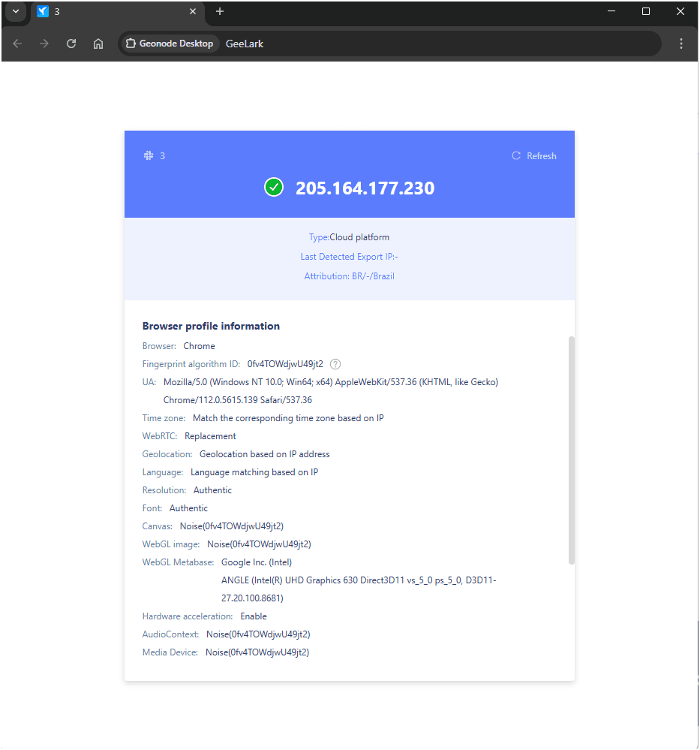Screen dimensions: 700x750
Task: Open the help tooltip next to Fingerprint algorithm ID
Action: coord(335,364)
